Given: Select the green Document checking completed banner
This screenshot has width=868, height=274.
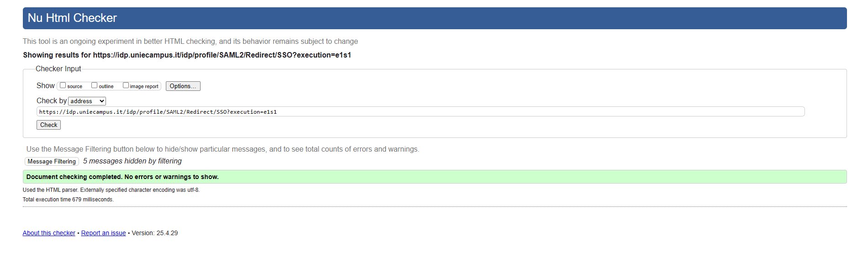Looking at the screenshot, I should pyautogui.click(x=434, y=177).
